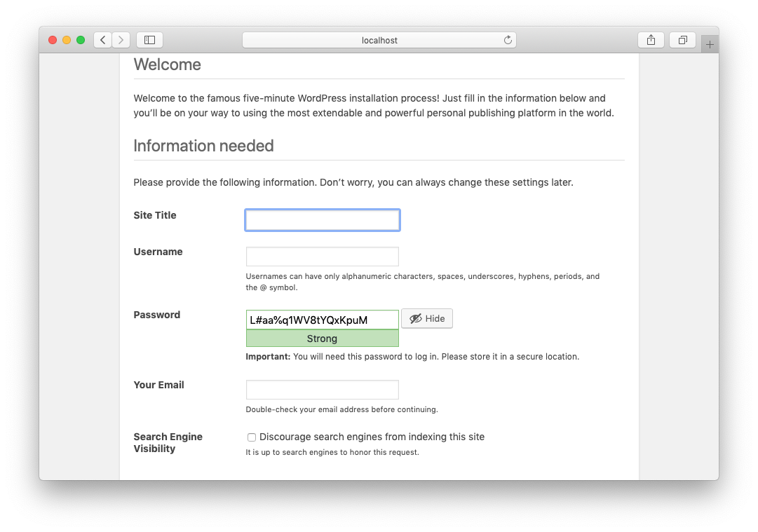Open the Share menu icon

pos(651,40)
